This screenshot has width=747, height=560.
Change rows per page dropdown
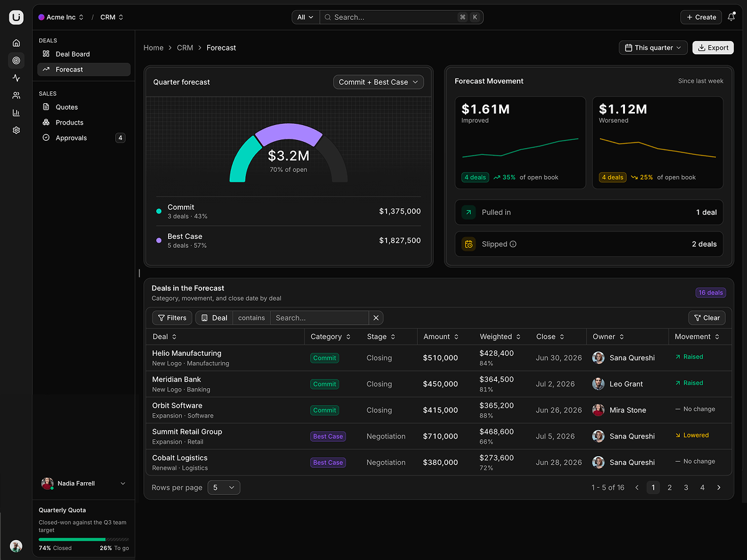click(x=224, y=488)
